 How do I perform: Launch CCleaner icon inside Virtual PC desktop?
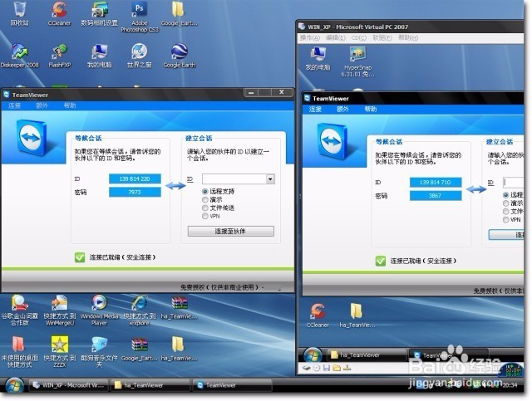[318, 315]
